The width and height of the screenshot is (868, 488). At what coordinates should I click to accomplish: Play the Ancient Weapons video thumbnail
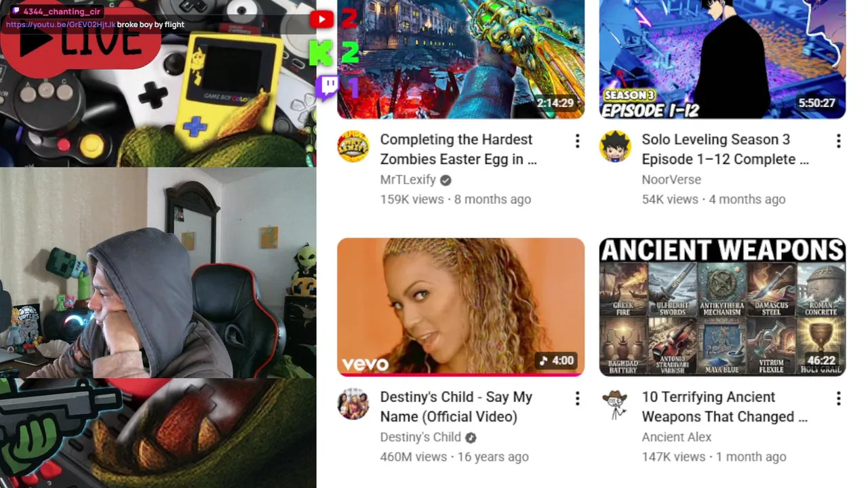pyautogui.click(x=722, y=307)
